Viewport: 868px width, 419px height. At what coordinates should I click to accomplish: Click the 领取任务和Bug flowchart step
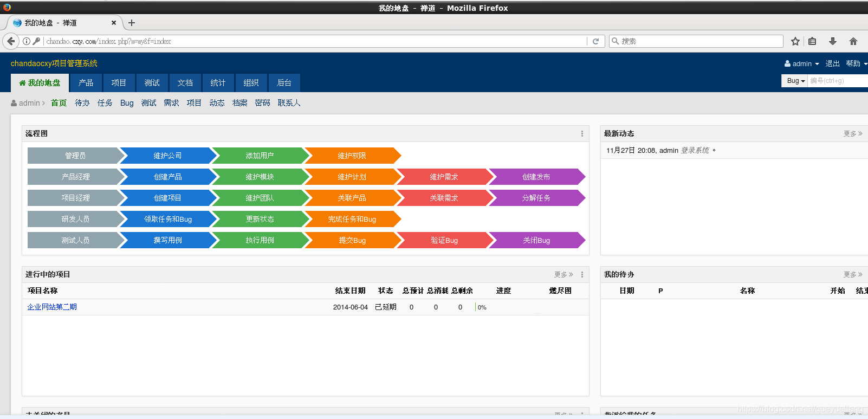pos(168,219)
